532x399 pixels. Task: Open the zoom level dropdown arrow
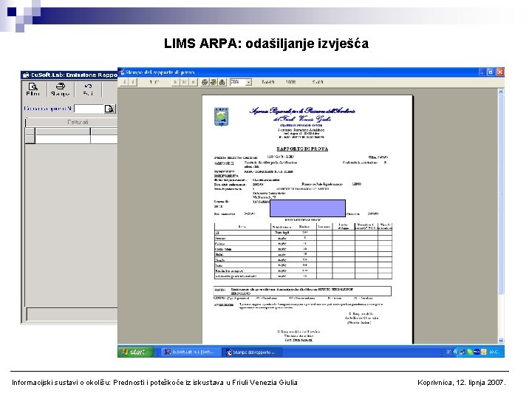coord(249,82)
